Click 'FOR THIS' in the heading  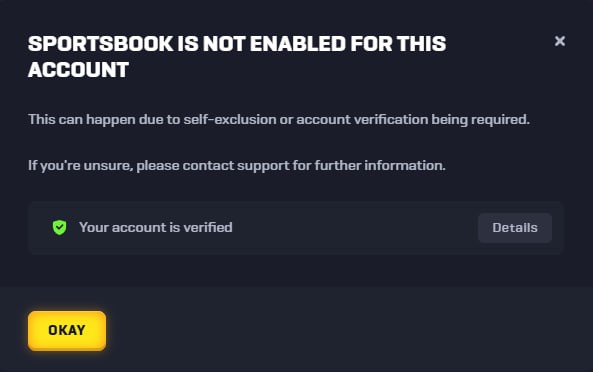tap(398, 44)
